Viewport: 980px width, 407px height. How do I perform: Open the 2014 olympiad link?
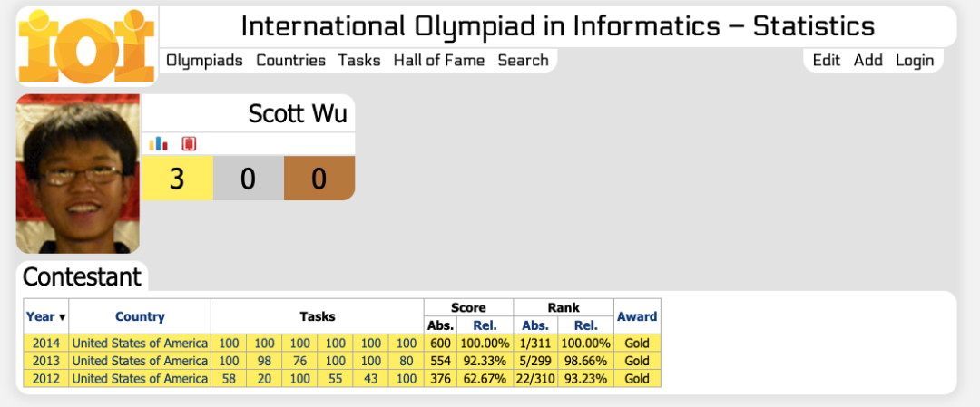[46, 343]
